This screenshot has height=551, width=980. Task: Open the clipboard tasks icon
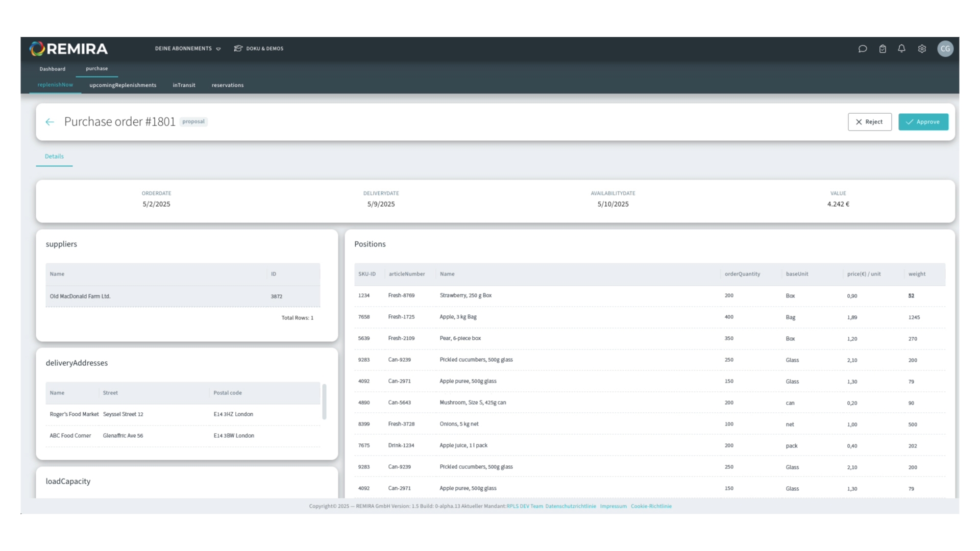pyautogui.click(x=883, y=48)
